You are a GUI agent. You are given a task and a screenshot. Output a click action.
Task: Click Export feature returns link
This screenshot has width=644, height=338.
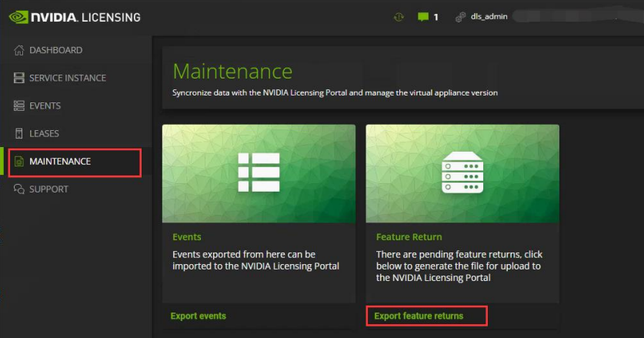(x=419, y=316)
